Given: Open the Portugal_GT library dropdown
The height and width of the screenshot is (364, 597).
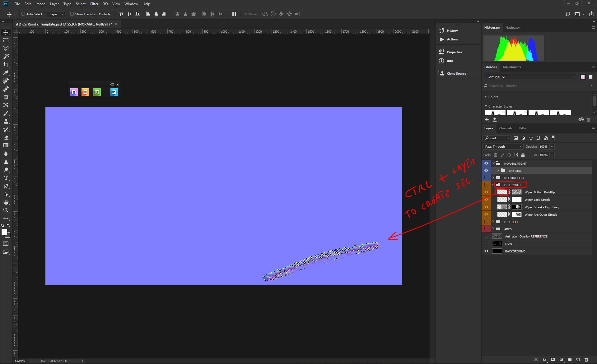Looking at the screenshot, I should pyautogui.click(x=530, y=77).
